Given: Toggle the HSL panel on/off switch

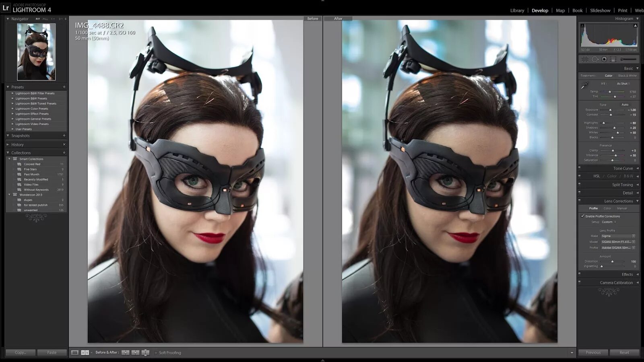Looking at the screenshot, I should (580, 176).
